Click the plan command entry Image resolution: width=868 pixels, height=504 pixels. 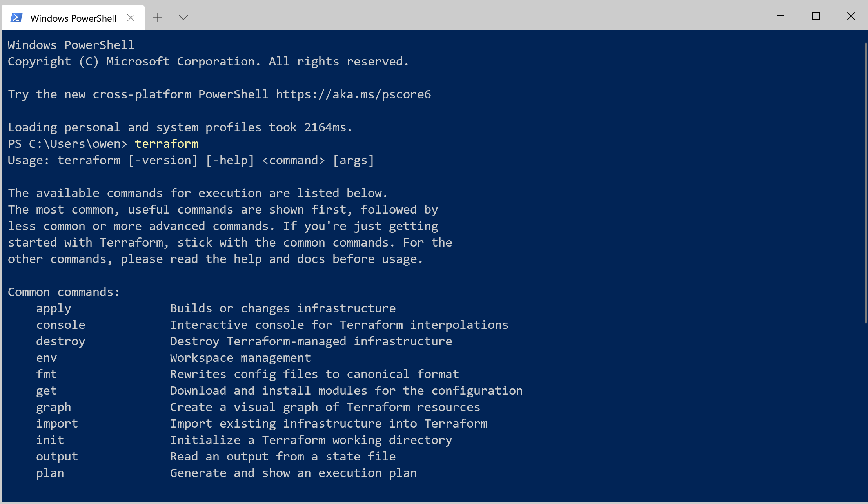[50, 473]
